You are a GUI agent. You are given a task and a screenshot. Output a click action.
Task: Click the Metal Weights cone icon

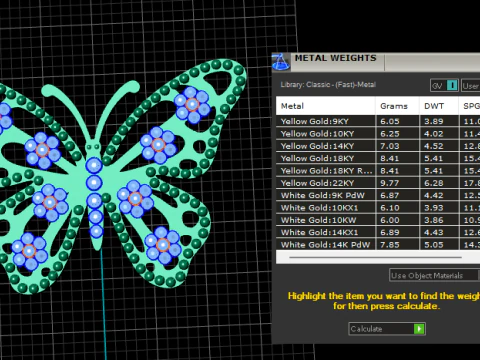(281, 62)
